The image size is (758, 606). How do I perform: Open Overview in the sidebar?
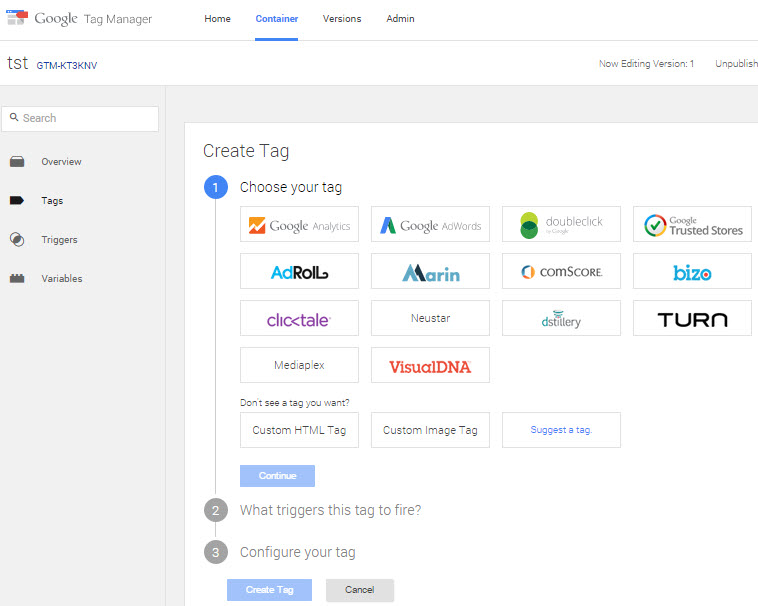tap(61, 161)
